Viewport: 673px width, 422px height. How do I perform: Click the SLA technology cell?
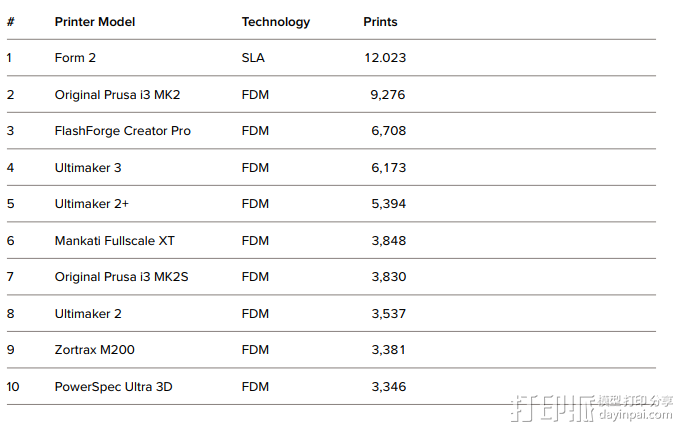tap(253, 58)
